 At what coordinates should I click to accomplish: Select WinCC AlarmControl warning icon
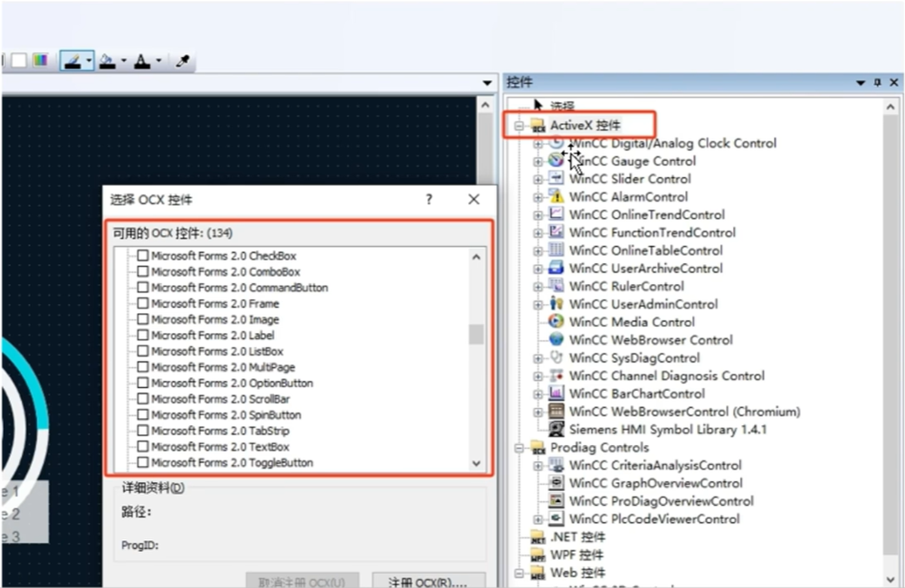(556, 196)
